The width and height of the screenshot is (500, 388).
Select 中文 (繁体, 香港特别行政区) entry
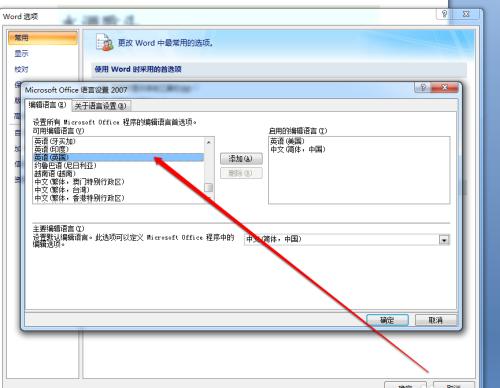118,198
